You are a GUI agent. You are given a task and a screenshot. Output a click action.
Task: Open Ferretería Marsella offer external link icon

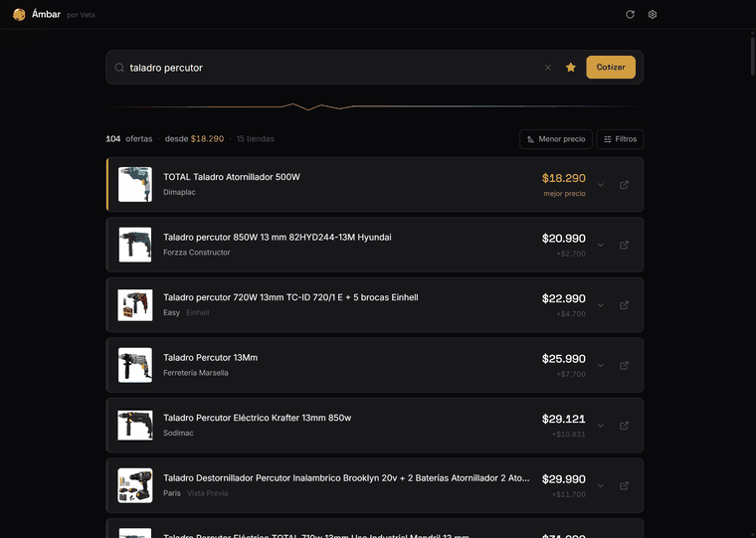[624, 365]
